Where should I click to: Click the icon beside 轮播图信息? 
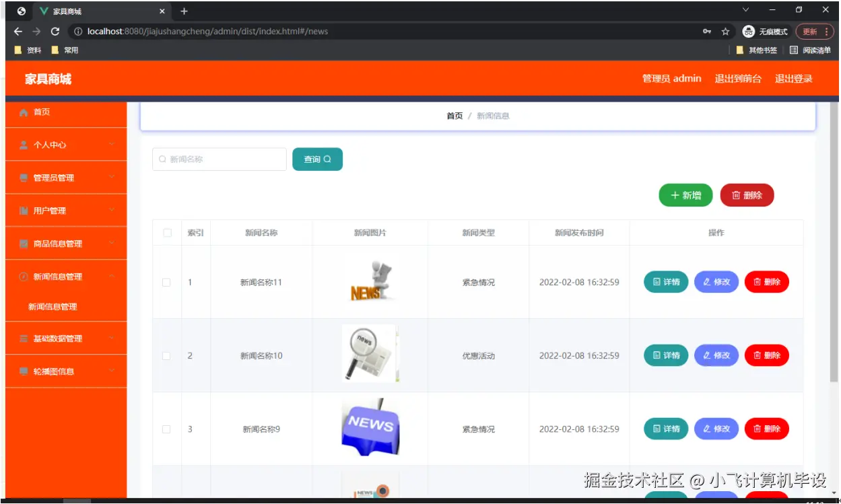pyautogui.click(x=24, y=371)
